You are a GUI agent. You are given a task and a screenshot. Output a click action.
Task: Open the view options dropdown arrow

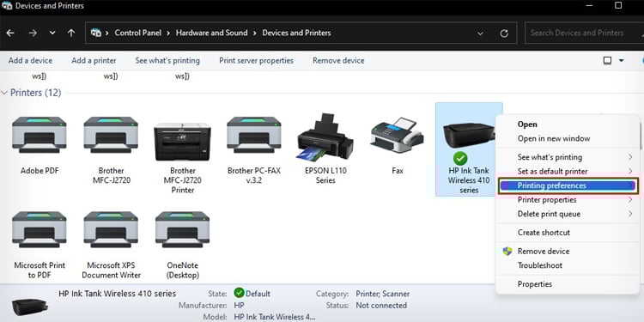(621, 60)
